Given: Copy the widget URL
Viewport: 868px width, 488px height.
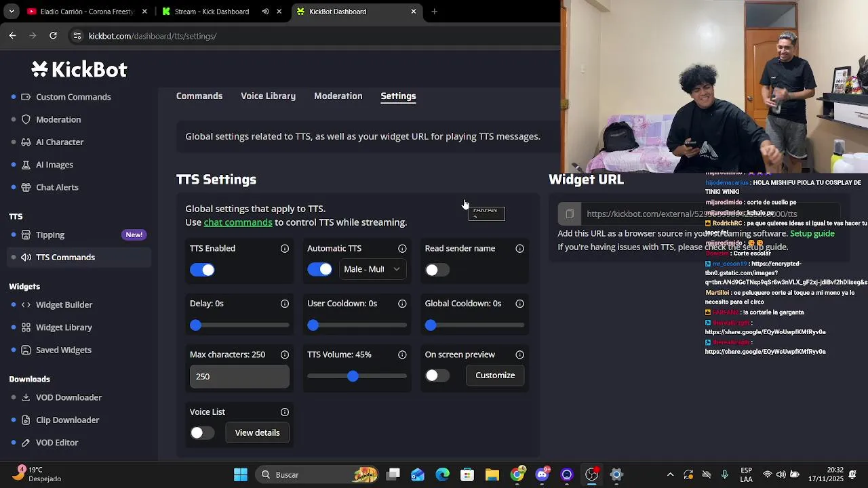Looking at the screenshot, I should pos(570,214).
